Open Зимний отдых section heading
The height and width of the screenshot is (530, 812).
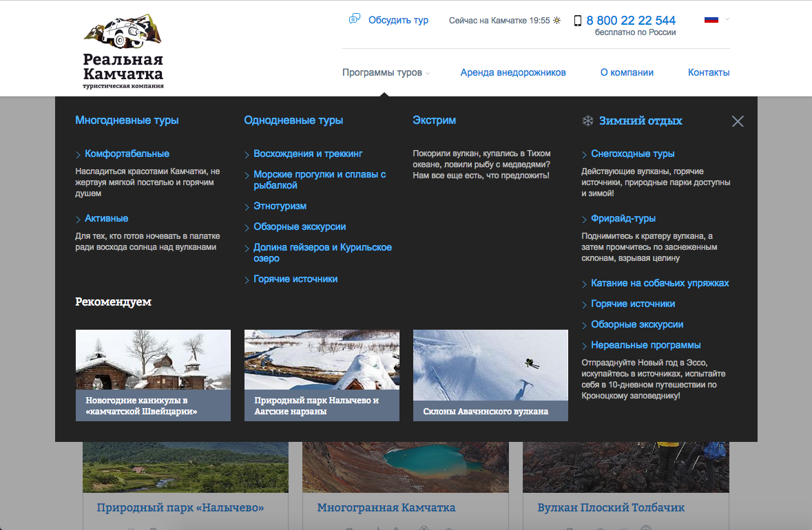tap(641, 120)
